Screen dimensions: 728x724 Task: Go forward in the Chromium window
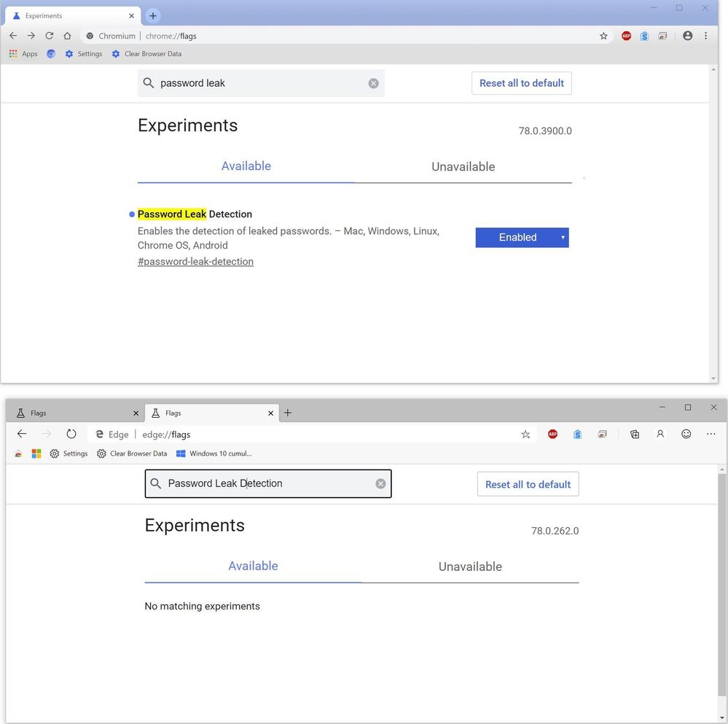pos(31,36)
